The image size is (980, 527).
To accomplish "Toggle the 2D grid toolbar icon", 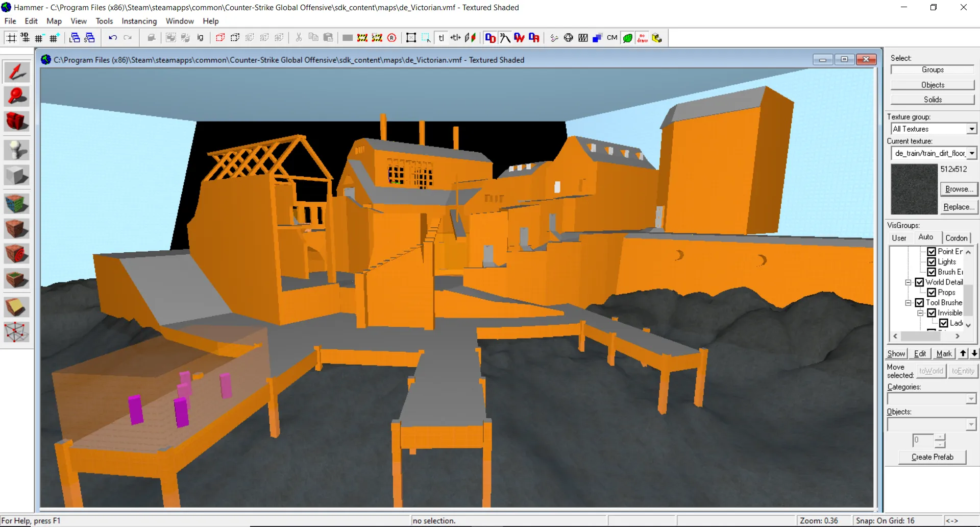I will pyautogui.click(x=11, y=38).
